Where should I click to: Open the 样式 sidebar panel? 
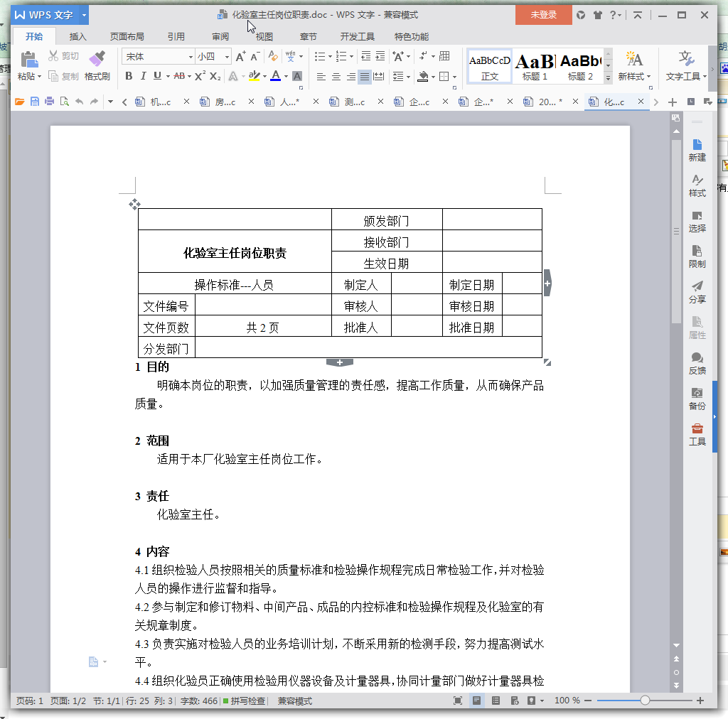697,185
